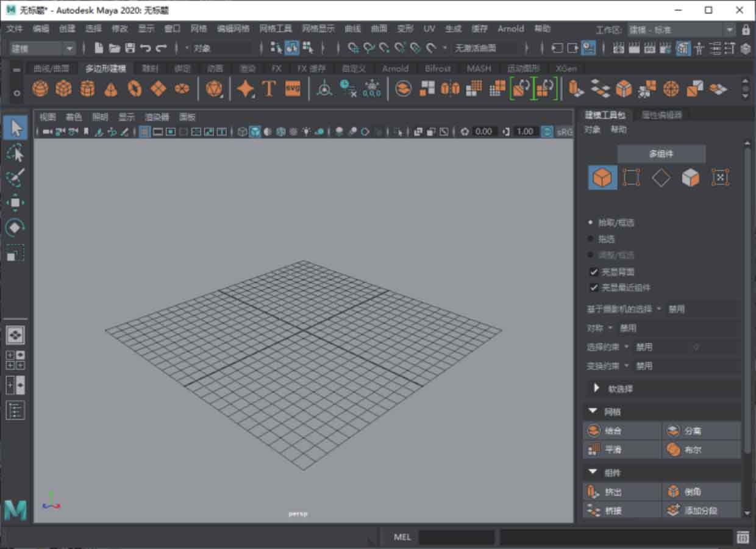The width and height of the screenshot is (756, 549).
Task: Click the mirror shelf icon
Action: point(451,89)
